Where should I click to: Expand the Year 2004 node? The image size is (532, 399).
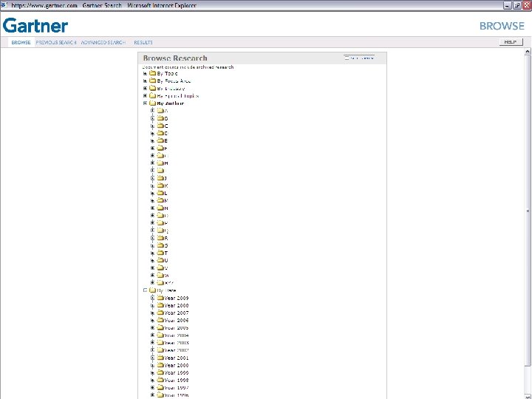tap(153, 335)
